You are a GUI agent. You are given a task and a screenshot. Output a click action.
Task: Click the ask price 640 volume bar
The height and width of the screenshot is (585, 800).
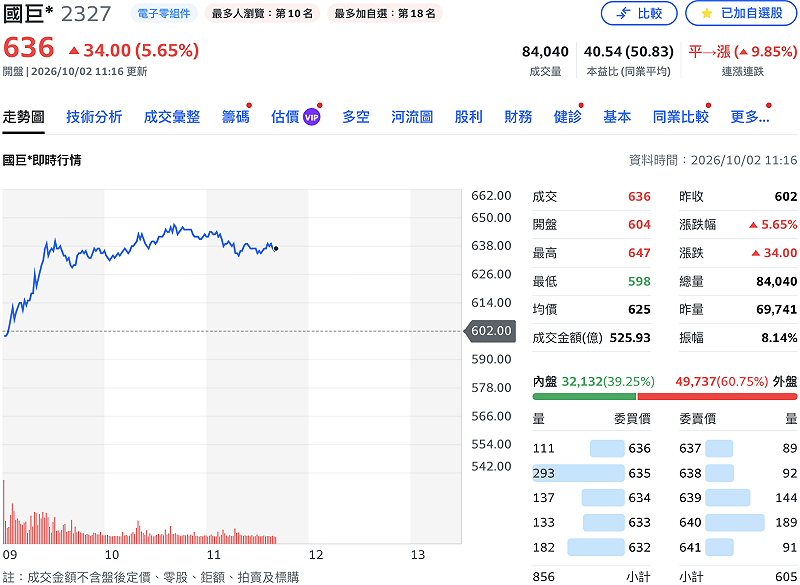pos(735,523)
